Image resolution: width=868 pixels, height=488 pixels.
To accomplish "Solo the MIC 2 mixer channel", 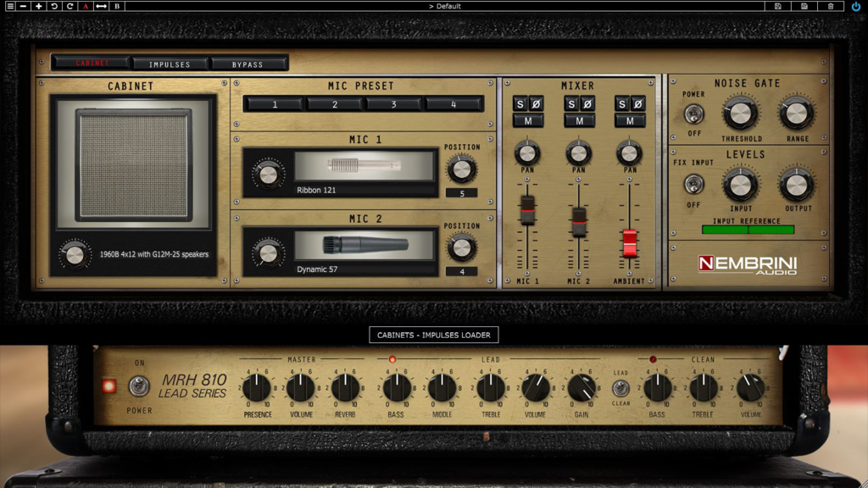I will click(571, 103).
